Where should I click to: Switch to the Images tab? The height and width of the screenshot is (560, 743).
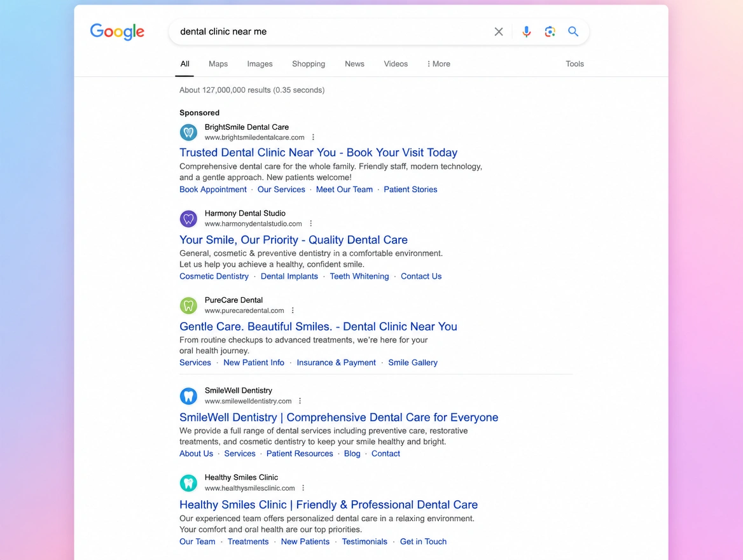point(260,64)
